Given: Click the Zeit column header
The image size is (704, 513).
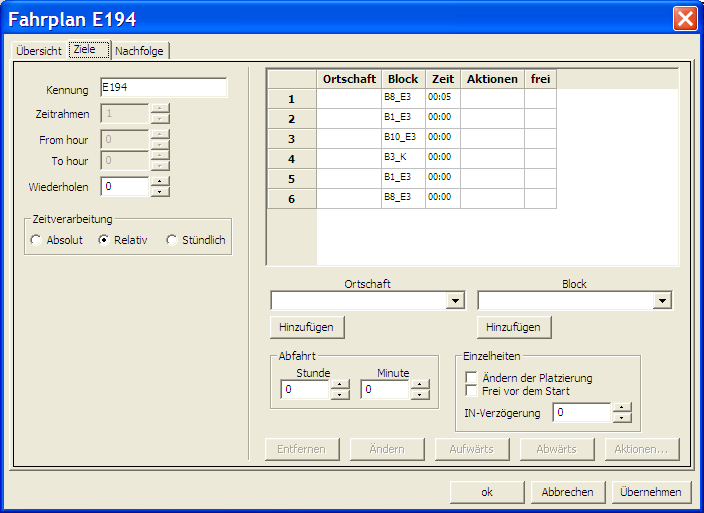Looking at the screenshot, I should click(442, 79).
